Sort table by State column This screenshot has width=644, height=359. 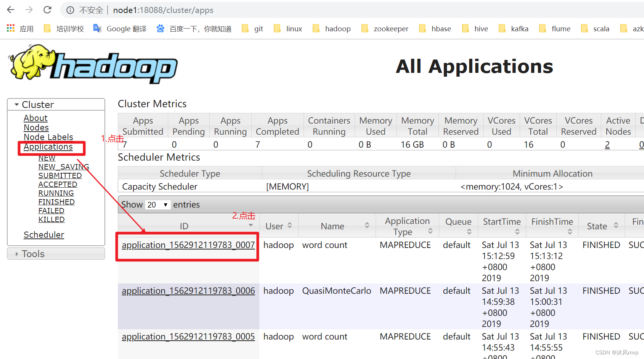click(x=616, y=225)
